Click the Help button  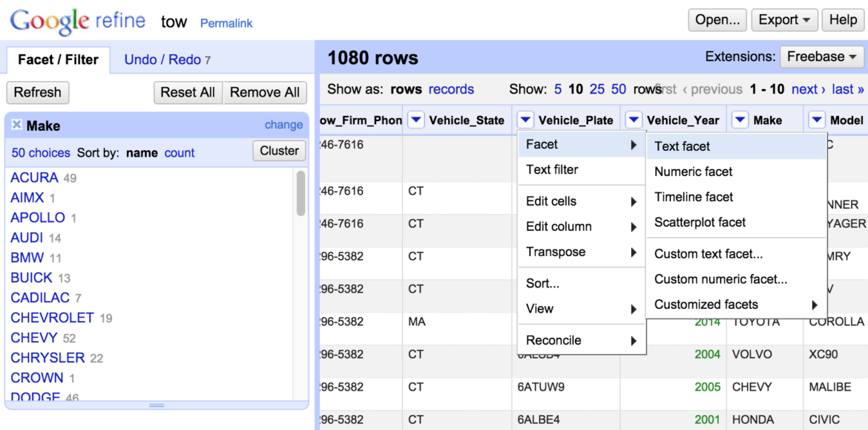tap(843, 20)
